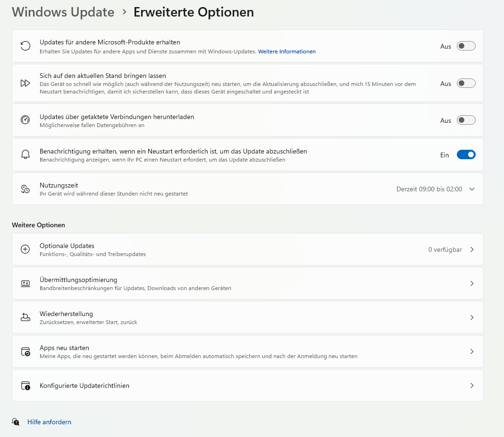
Task: Select the clock icon beside Nutzungszeit
Action: click(25, 189)
